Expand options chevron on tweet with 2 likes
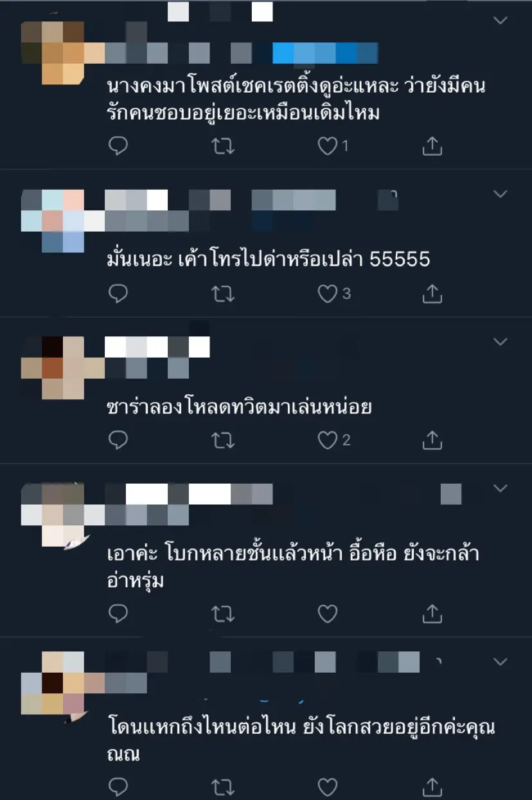Screen dimensions: 532x800 click(x=500, y=341)
